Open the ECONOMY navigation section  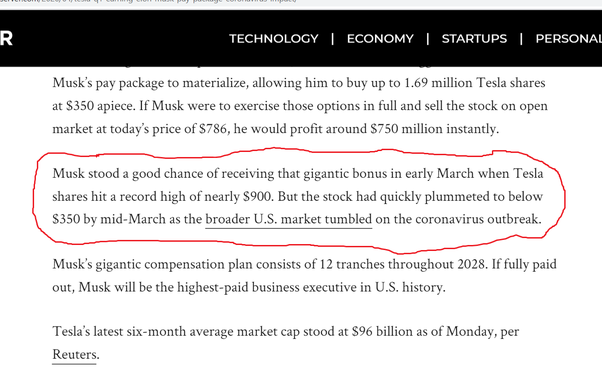(380, 39)
